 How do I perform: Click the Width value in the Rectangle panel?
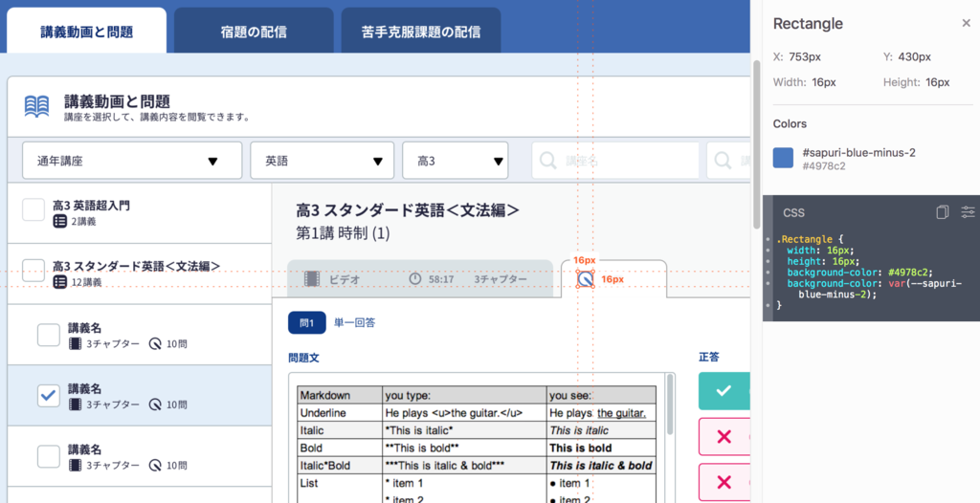(x=824, y=82)
